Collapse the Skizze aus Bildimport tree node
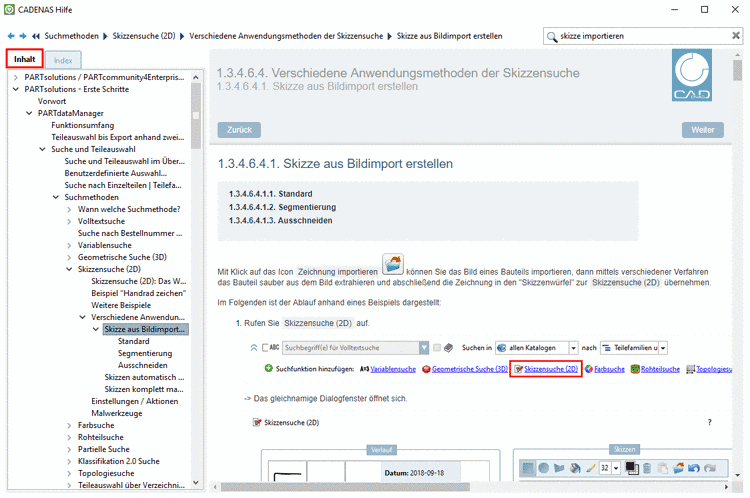Viewport: 750px width, 498px height. click(96, 329)
